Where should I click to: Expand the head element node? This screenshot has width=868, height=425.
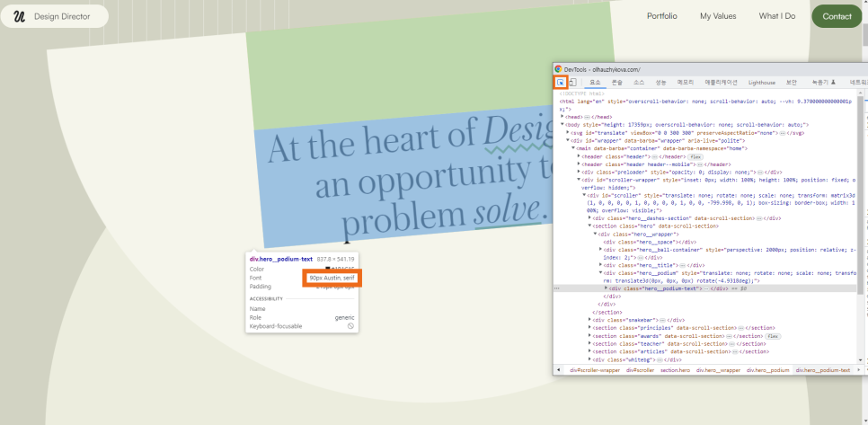click(562, 116)
